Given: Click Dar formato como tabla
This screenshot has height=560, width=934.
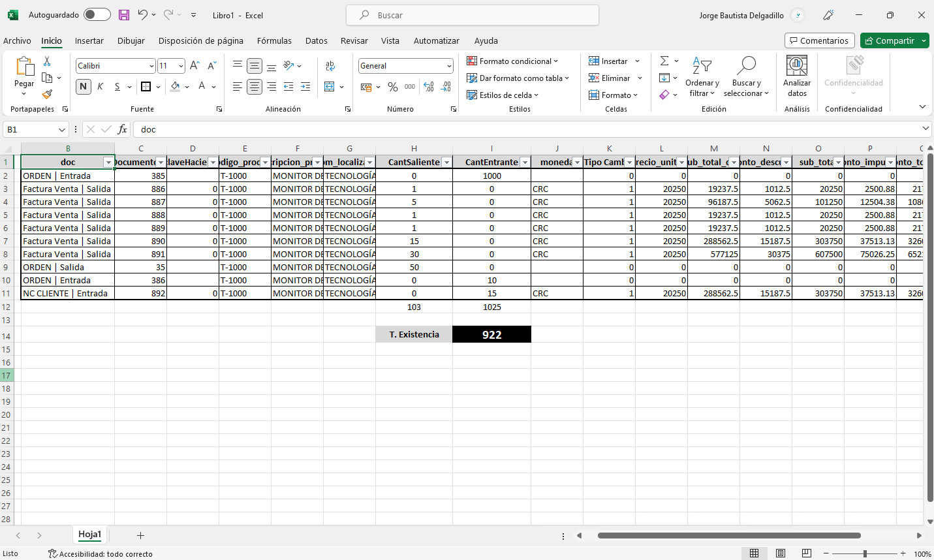Looking at the screenshot, I should [x=518, y=78].
